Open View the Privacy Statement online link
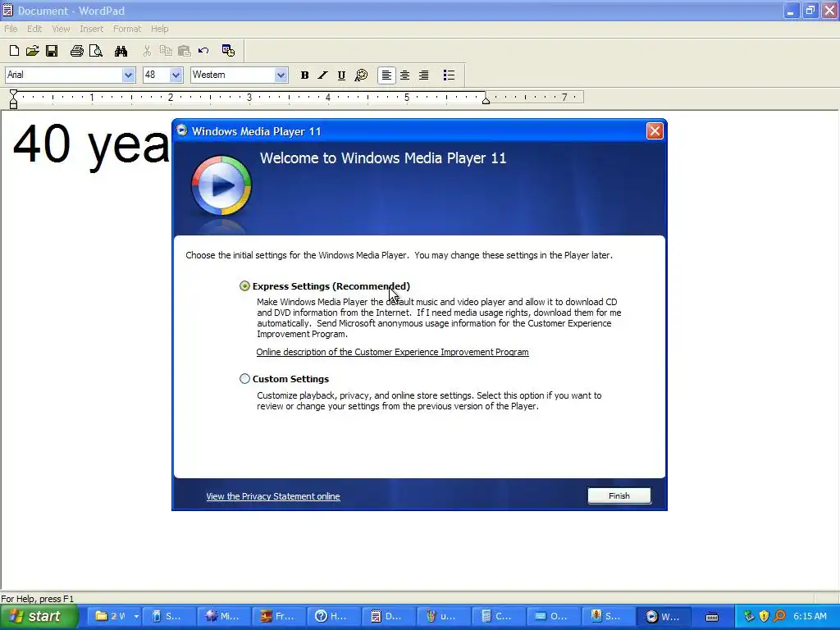Viewport: 840px width, 630px height. pyautogui.click(x=272, y=496)
